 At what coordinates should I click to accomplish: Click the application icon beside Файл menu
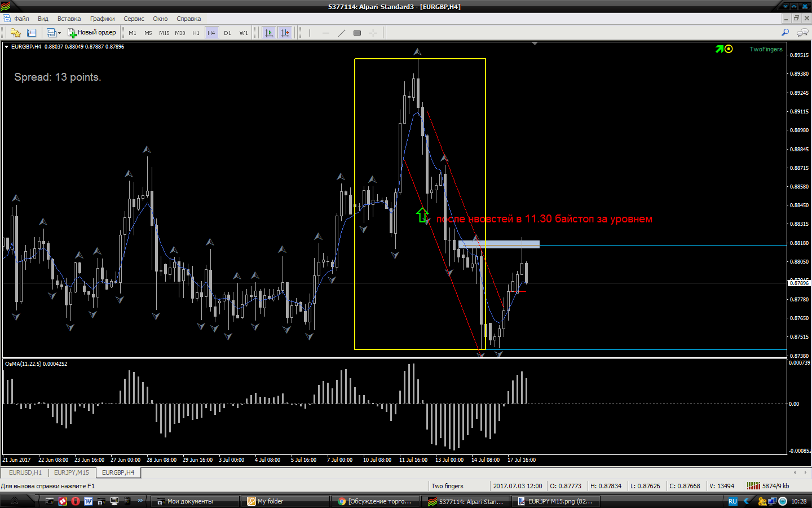point(6,19)
